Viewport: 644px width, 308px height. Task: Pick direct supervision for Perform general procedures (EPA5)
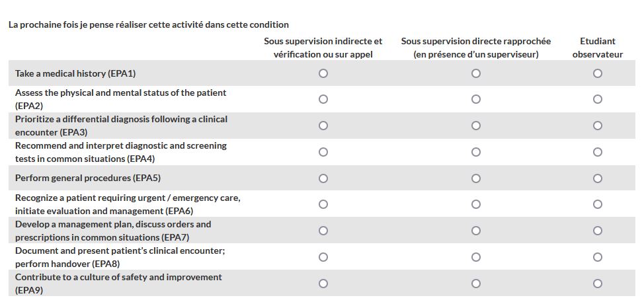coord(476,178)
